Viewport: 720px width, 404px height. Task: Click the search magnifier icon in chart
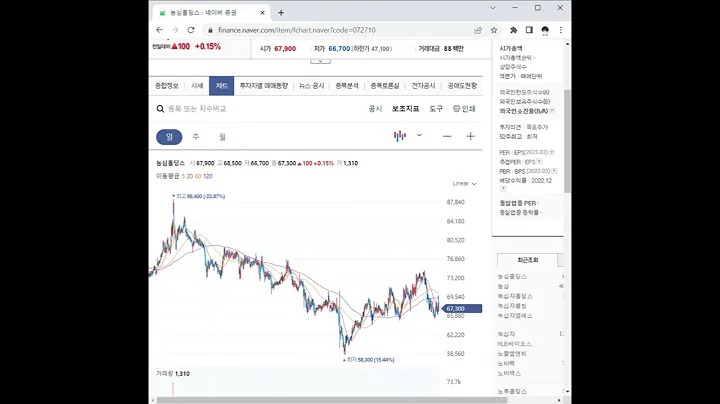[160, 109]
